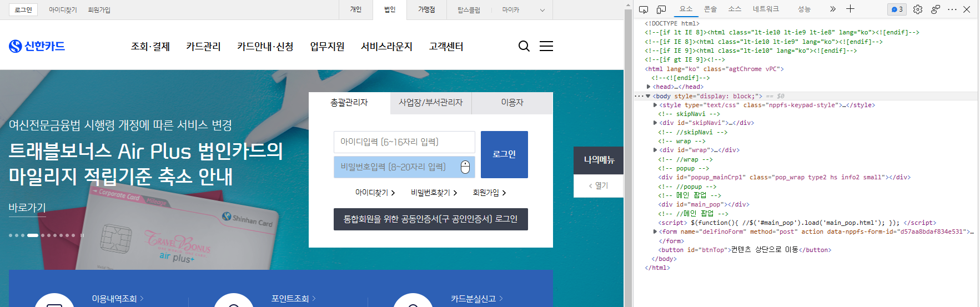Screen dimensions: 980x307
Task: Expand the div id skipNavi node
Action: tap(655, 123)
